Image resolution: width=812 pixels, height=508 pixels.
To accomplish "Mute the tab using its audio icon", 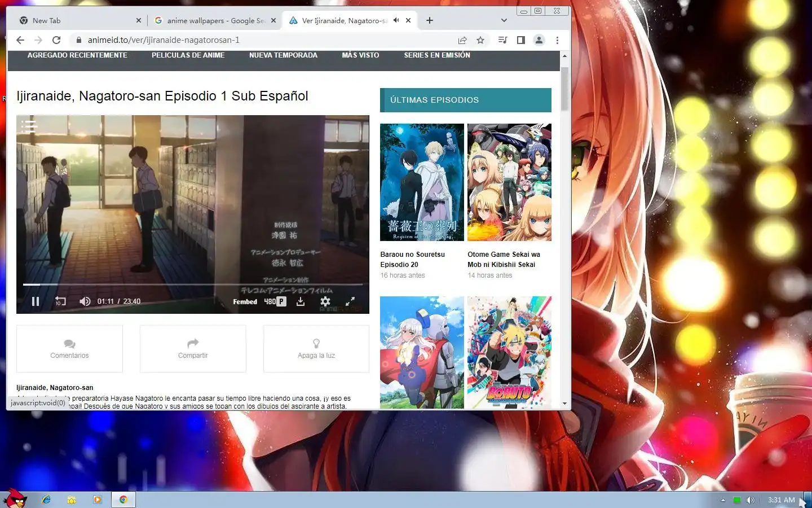I will click(x=396, y=20).
